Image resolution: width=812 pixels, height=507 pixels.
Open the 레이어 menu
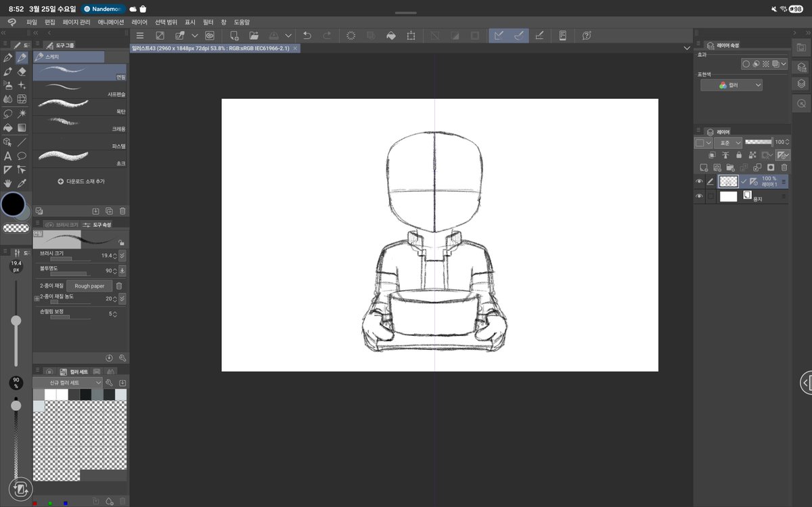139,22
